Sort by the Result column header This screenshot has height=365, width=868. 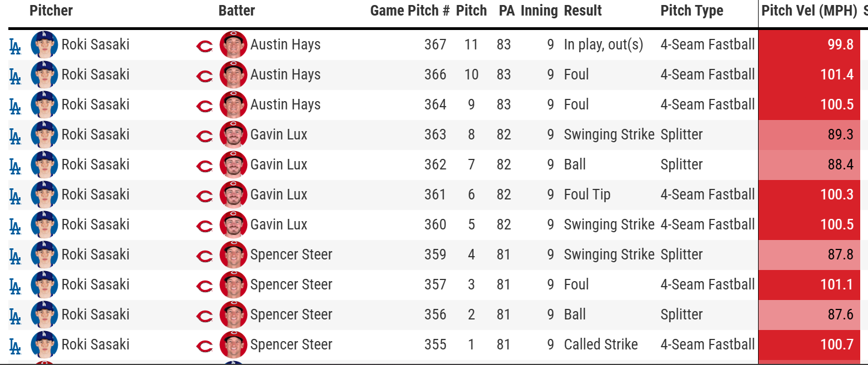(x=583, y=11)
